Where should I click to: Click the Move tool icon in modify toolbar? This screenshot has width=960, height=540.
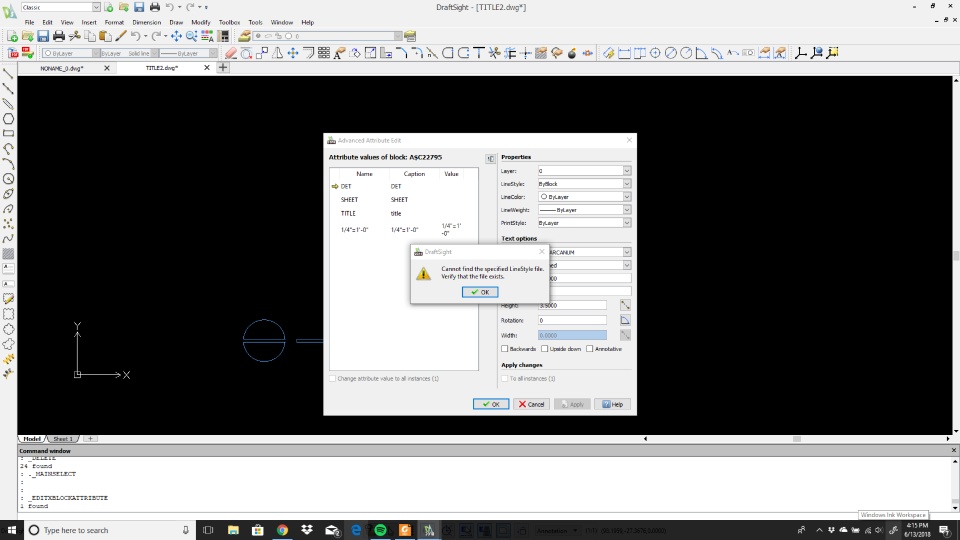[293, 53]
